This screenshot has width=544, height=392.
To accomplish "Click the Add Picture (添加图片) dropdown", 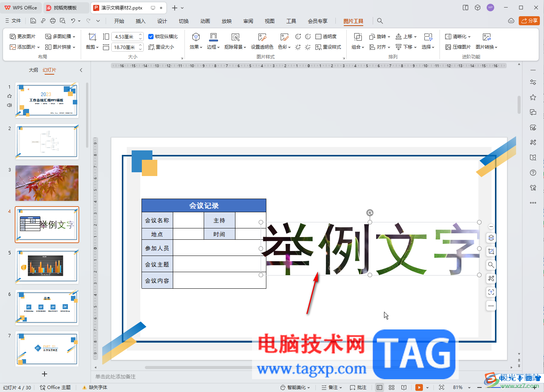I will 25,47.
